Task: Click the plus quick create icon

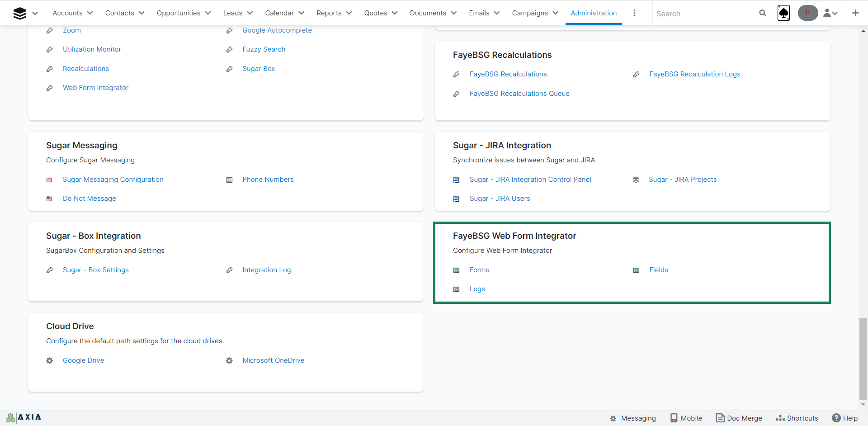Action: pyautogui.click(x=855, y=13)
